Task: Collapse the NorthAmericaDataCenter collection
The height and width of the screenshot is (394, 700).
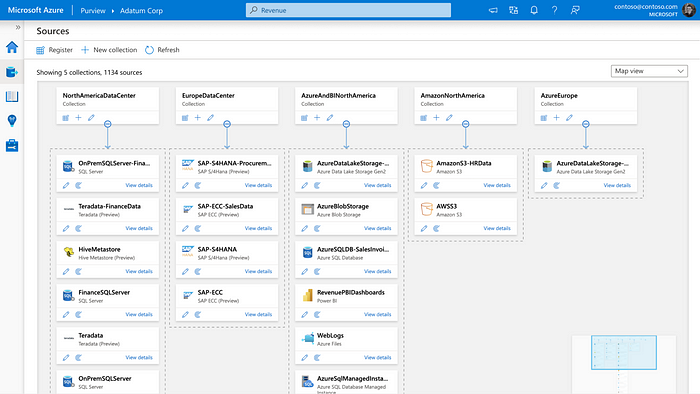Action: (x=108, y=124)
